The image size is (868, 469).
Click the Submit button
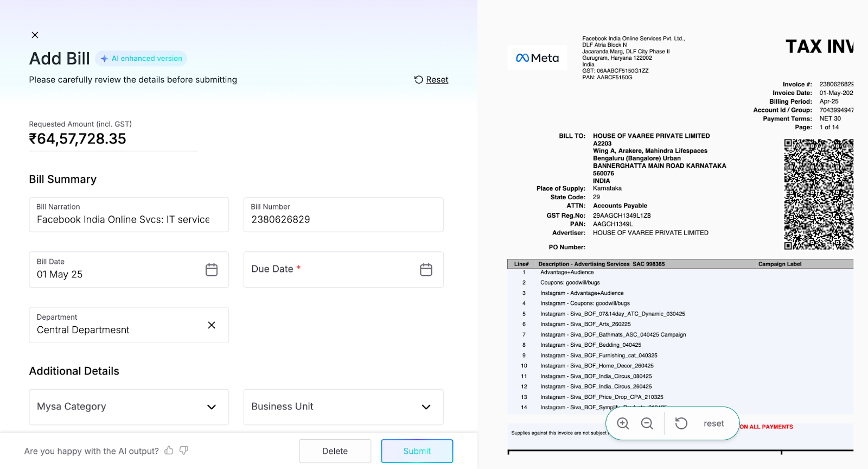[x=417, y=451]
